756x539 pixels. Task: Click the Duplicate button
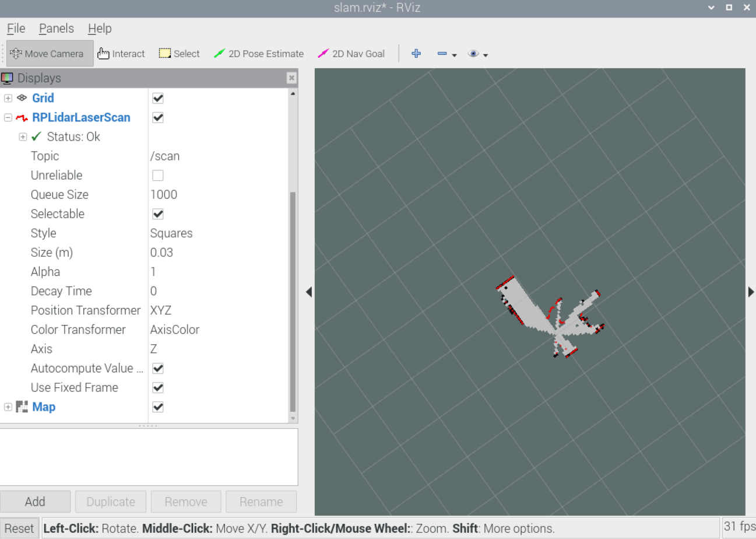pyautogui.click(x=111, y=502)
